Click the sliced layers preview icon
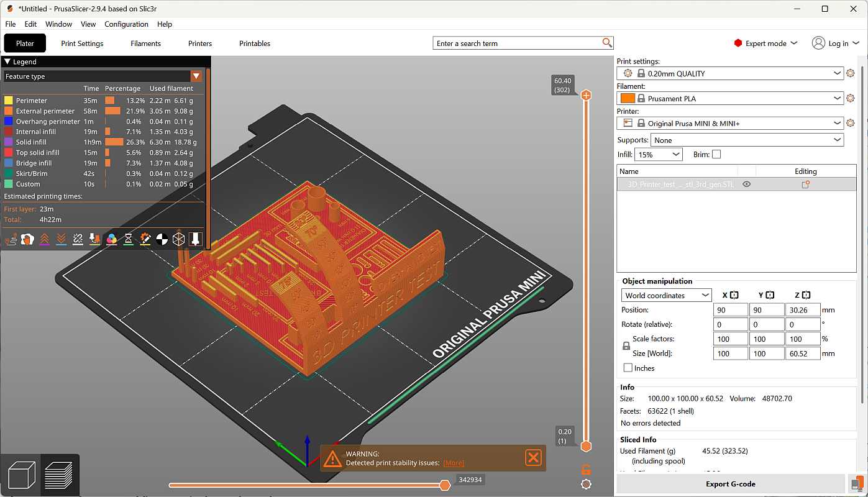 coord(60,475)
